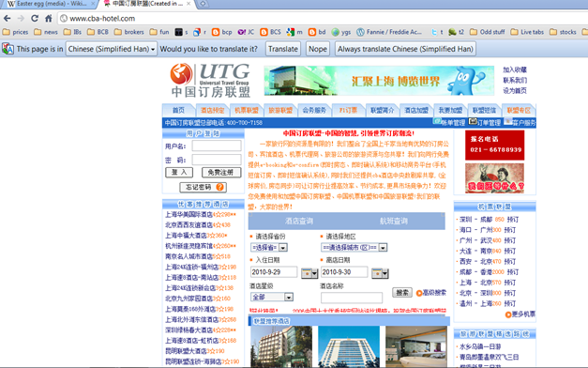Open the 首页 navigation tab
This screenshot has height=368, width=588.
point(178,110)
